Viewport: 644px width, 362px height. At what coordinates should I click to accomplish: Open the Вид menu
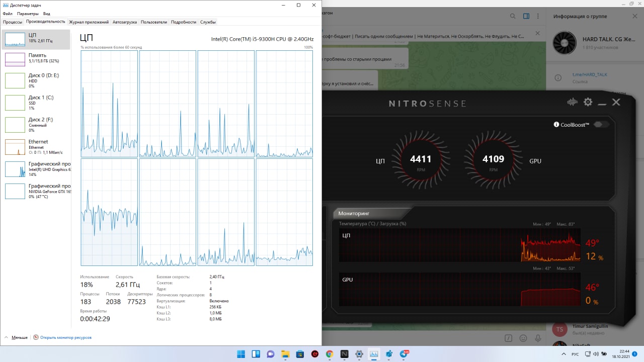pyautogui.click(x=46, y=14)
